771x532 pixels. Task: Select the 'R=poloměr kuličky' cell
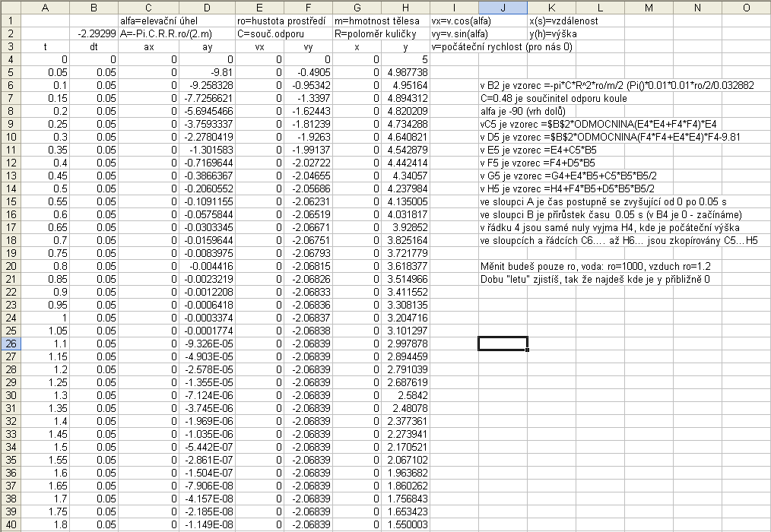pos(357,33)
